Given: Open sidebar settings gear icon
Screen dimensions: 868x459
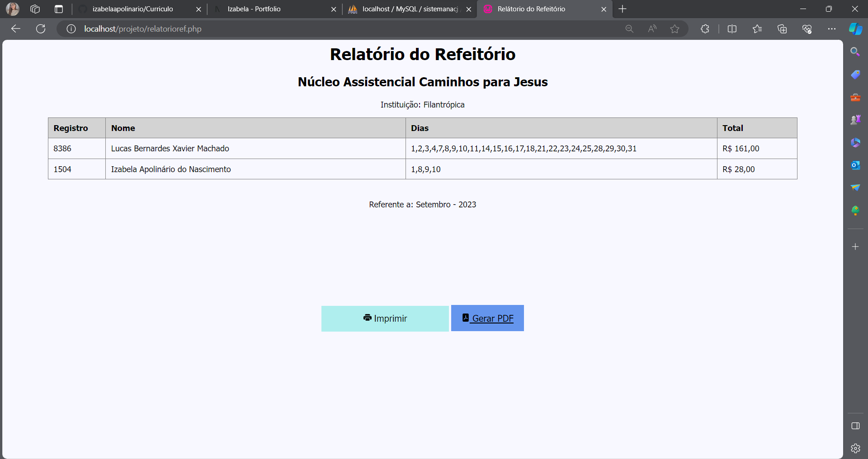Looking at the screenshot, I should 855,448.
